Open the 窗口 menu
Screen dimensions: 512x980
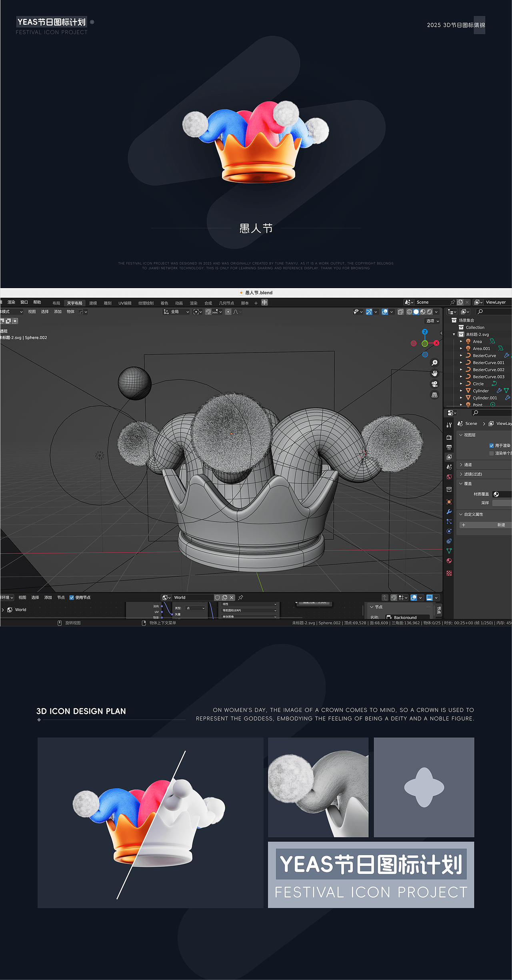[24, 302]
